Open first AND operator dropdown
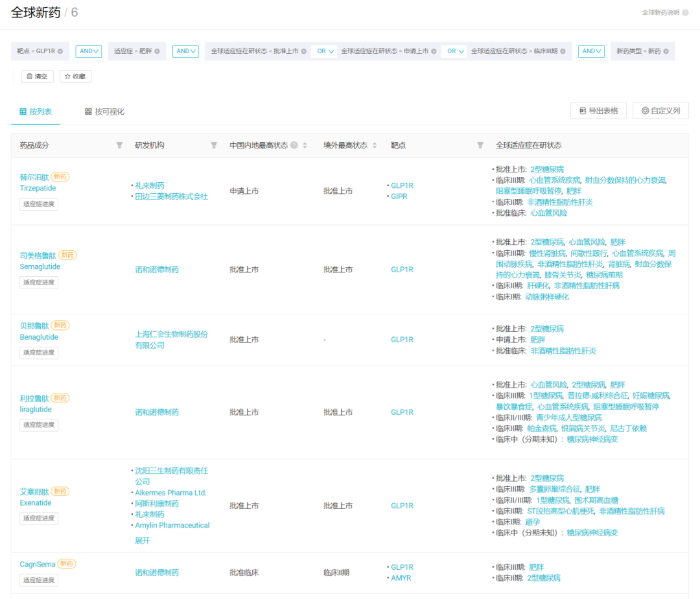 pos(89,51)
